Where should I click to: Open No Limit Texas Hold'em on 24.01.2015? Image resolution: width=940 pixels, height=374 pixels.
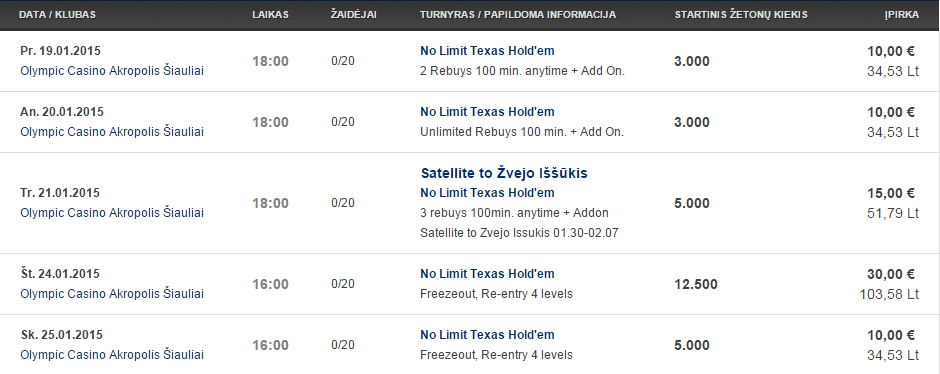pos(487,274)
